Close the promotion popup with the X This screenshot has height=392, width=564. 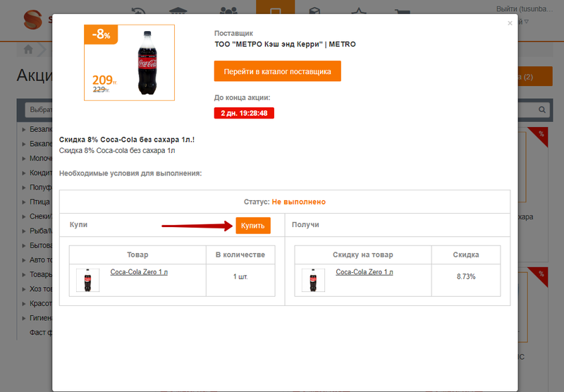pyautogui.click(x=510, y=23)
